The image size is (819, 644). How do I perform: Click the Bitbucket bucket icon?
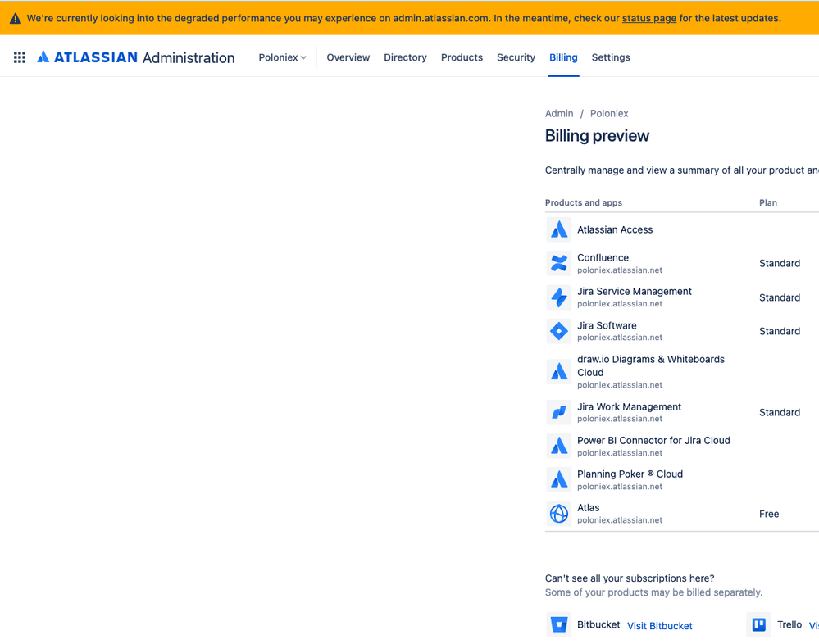[x=559, y=624]
